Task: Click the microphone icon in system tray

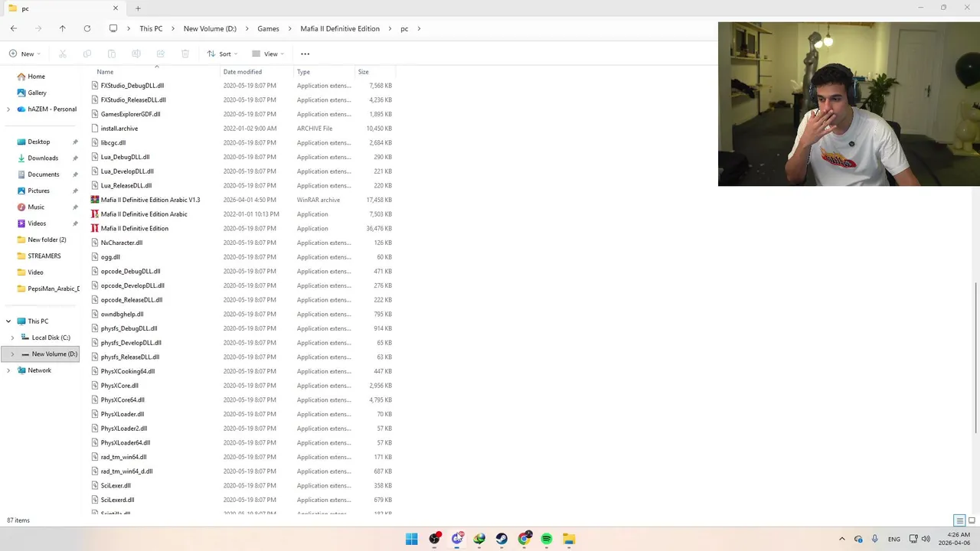Action: click(x=874, y=539)
